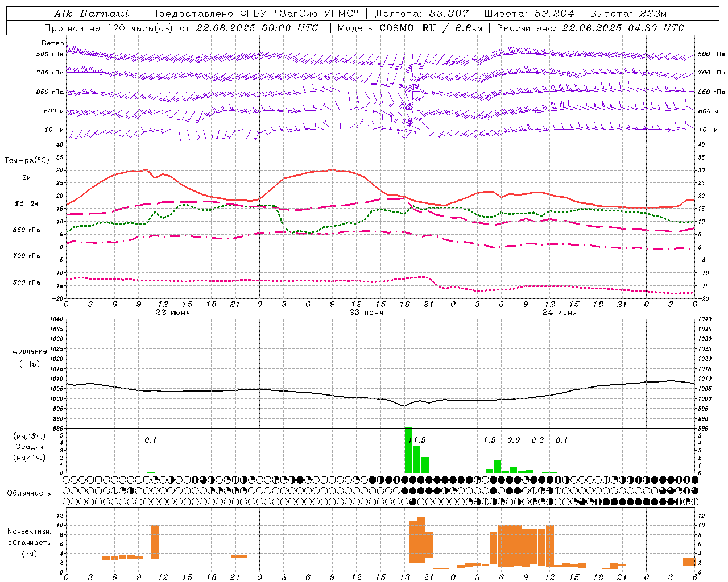Screen dimensions: 728x582
Task: Click the 11.9 precipitation total value
Action: (x=417, y=440)
